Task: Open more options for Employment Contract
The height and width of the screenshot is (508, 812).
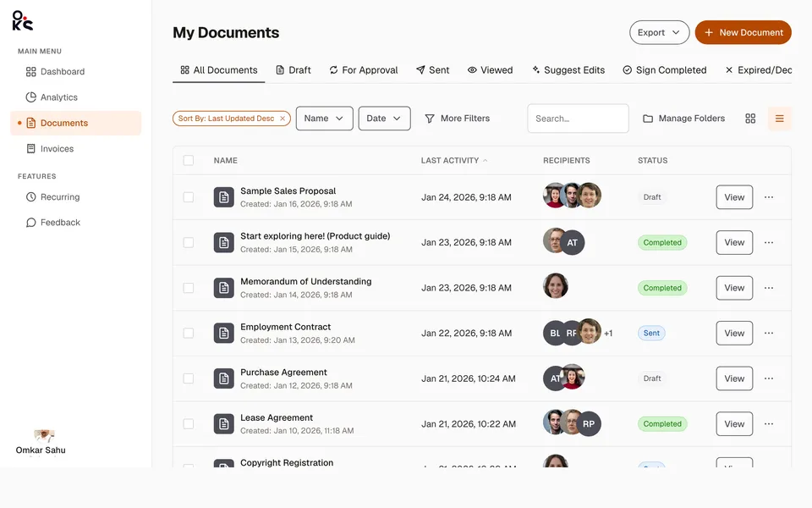Action: click(769, 333)
